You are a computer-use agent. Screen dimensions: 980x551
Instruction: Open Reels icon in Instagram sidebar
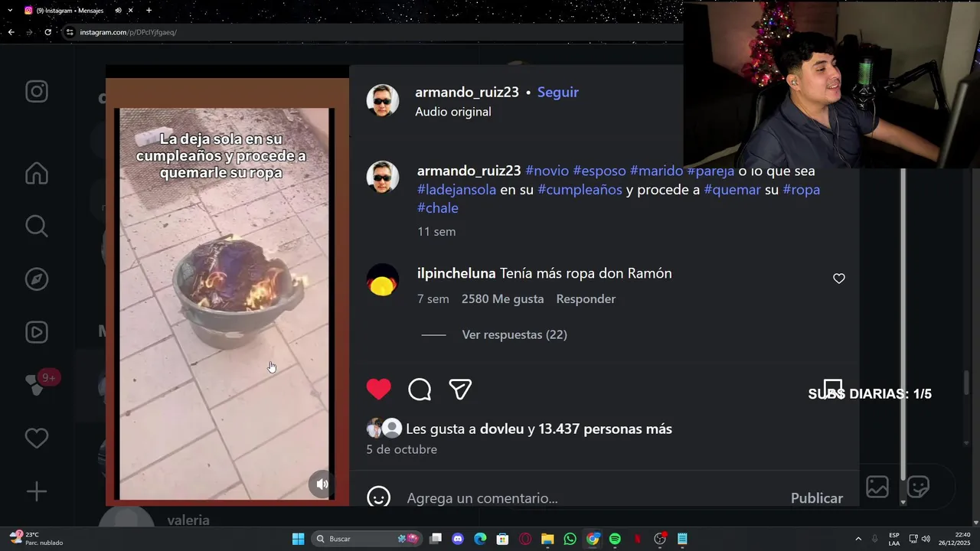[x=37, y=332]
